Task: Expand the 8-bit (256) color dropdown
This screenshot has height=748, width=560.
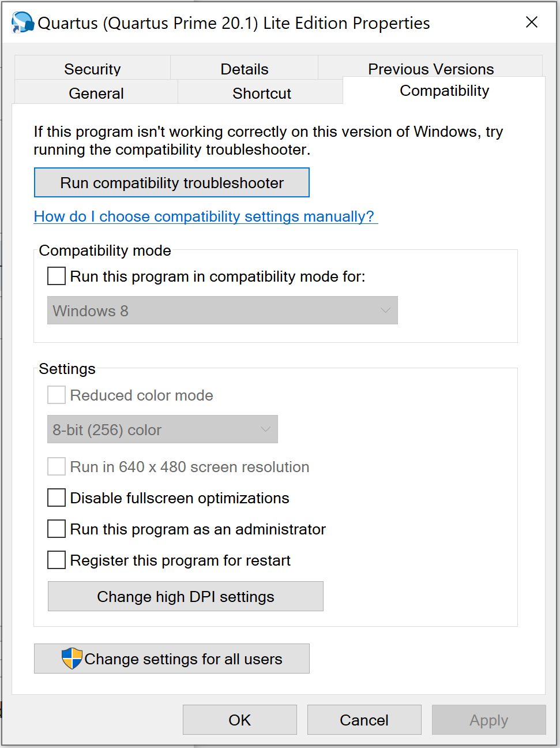Action: click(x=162, y=429)
